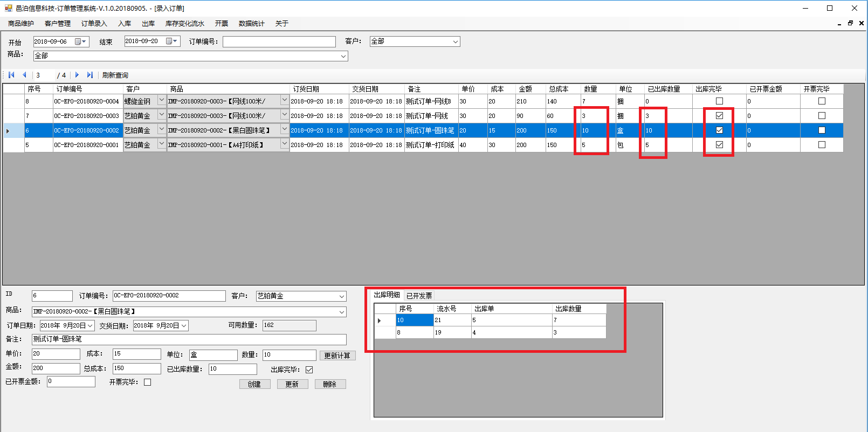
Task: Click 更新计算 button
Action: [337, 356]
